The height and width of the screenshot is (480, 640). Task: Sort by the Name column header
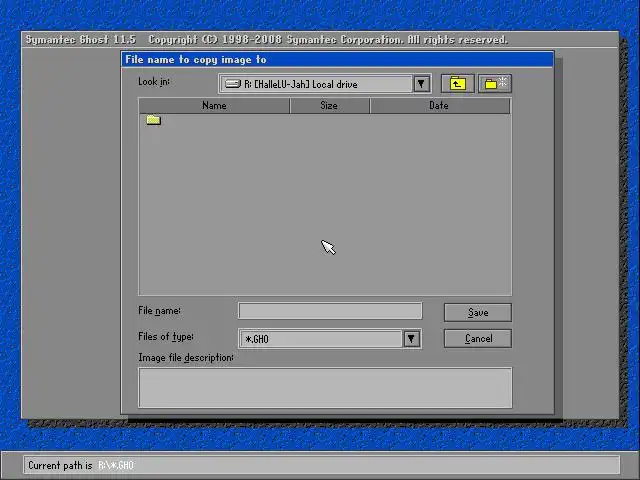coord(214,106)
